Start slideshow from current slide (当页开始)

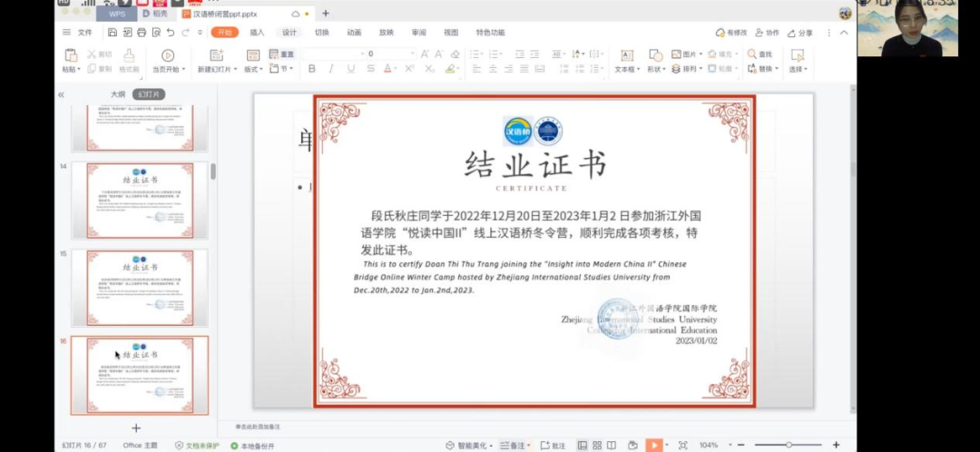click(168, 62)
